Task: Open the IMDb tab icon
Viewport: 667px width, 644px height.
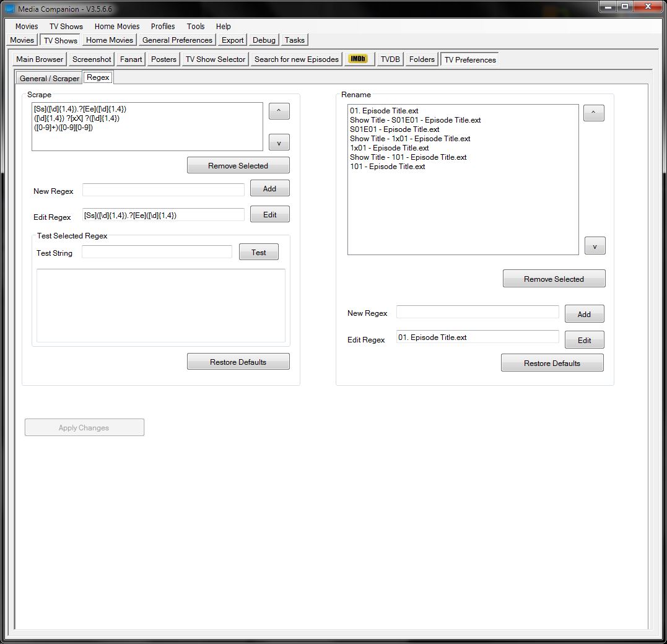Action: [359, 59]
